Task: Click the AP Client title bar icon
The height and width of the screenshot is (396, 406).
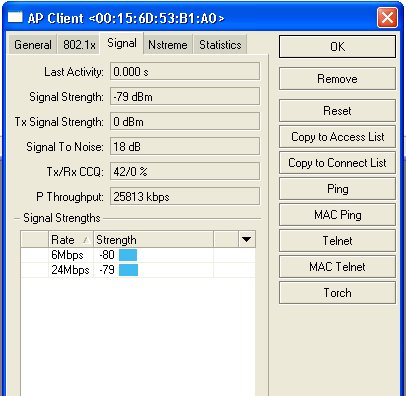Action: pos(15,17)
